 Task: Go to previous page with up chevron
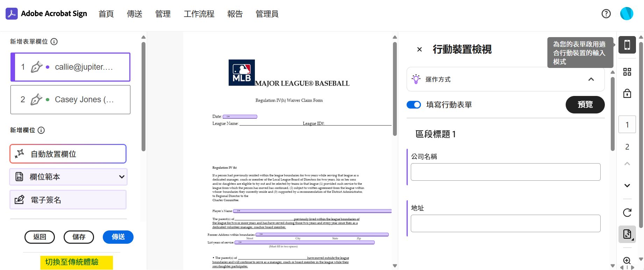[x=627, y=164]
